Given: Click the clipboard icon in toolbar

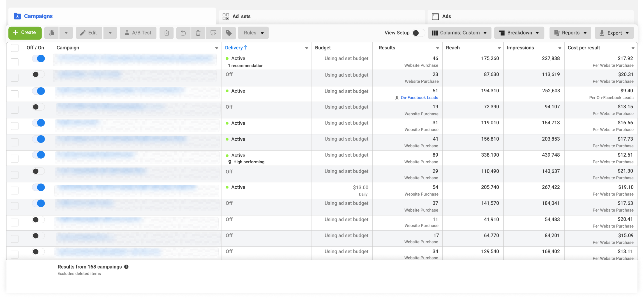Looking at the screenshot, I should [167, 33].
